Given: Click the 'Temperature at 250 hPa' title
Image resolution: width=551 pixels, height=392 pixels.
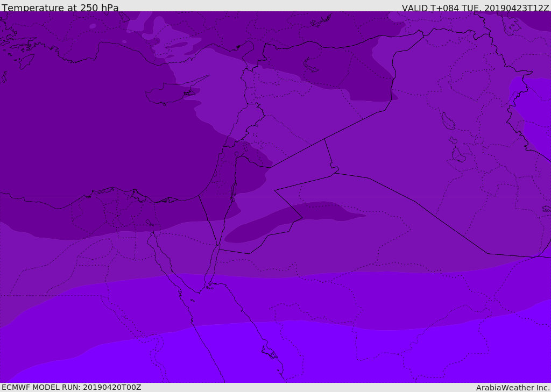Looking at the screenshot, I should [x=60, y=8].
